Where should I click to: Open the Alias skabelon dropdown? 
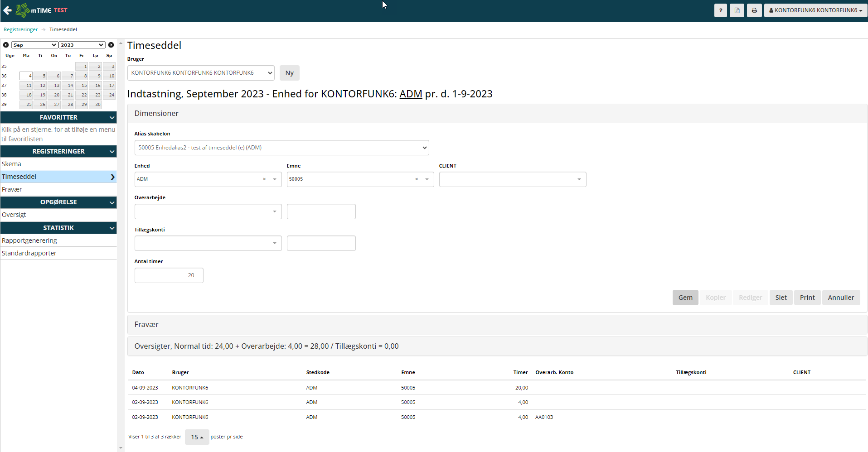(281, 147)
